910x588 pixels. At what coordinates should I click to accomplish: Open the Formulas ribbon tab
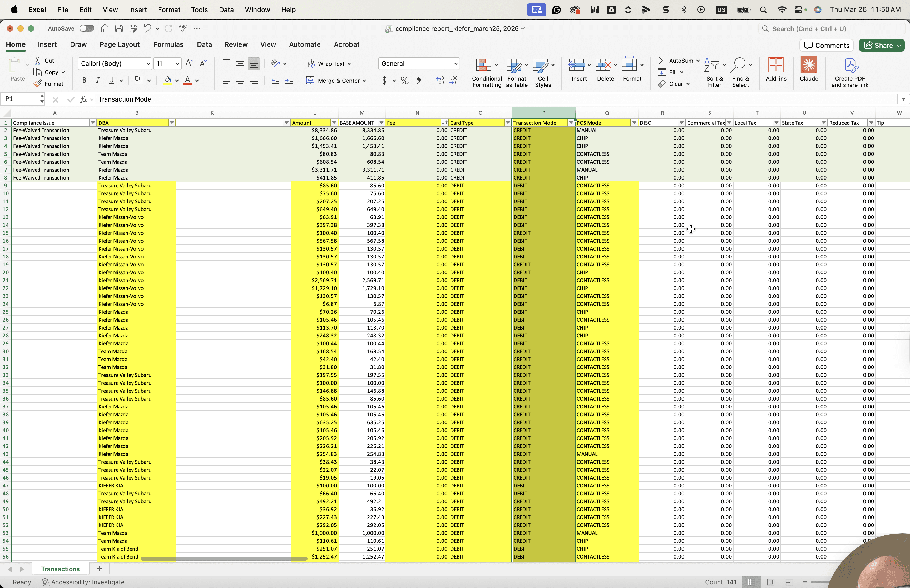(x=168, y=44)
